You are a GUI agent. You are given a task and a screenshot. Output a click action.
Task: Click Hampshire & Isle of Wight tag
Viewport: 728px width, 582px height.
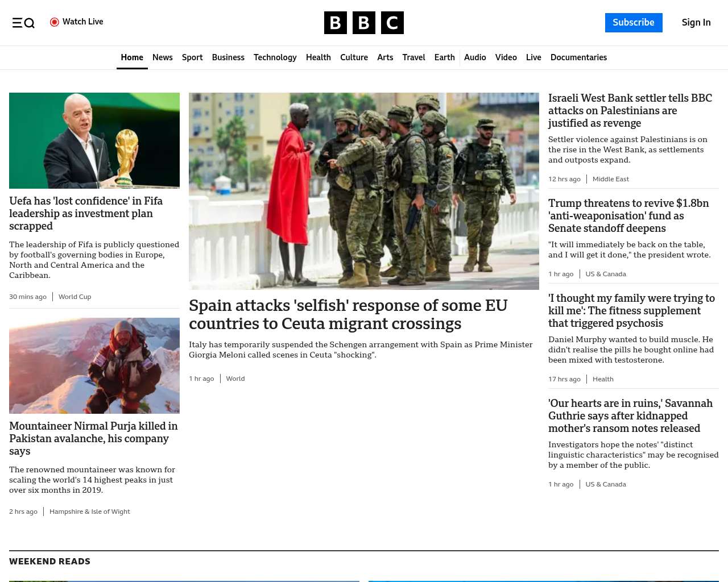pyautogui.click(x=89, y=512)
